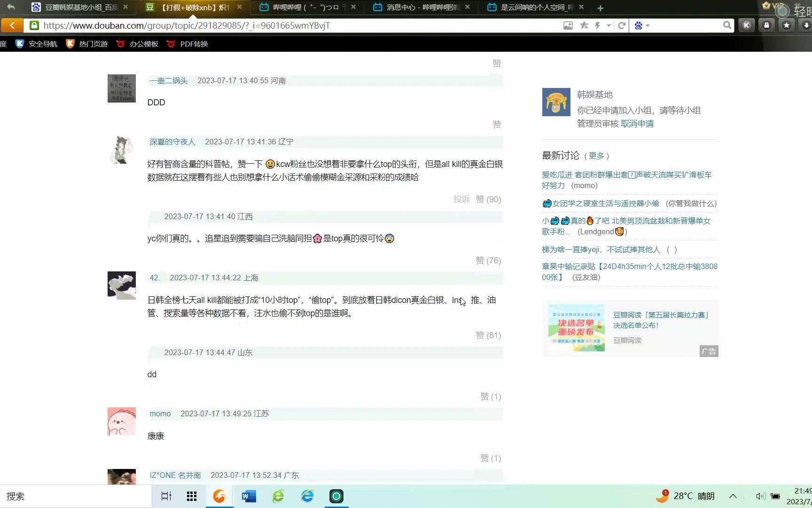Open discussion 章昊中输记录贴
Viewport: 812px width, 508px height.
tap(630, 271)
